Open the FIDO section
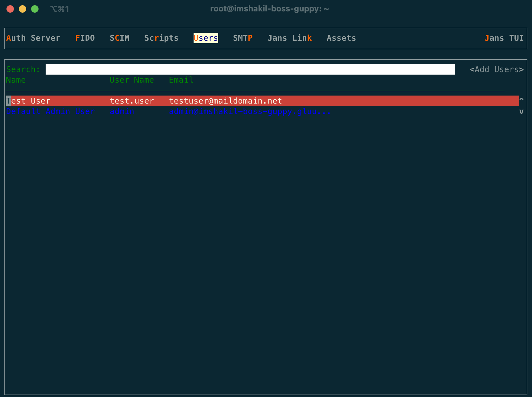532x397 pixels. pos(85,38)
